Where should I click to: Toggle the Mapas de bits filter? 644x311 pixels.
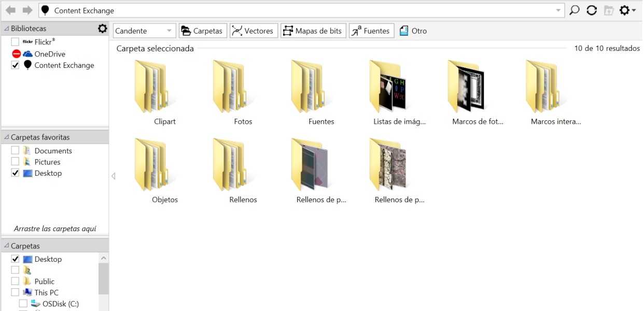pyautogui.click(x=313, y=31)
